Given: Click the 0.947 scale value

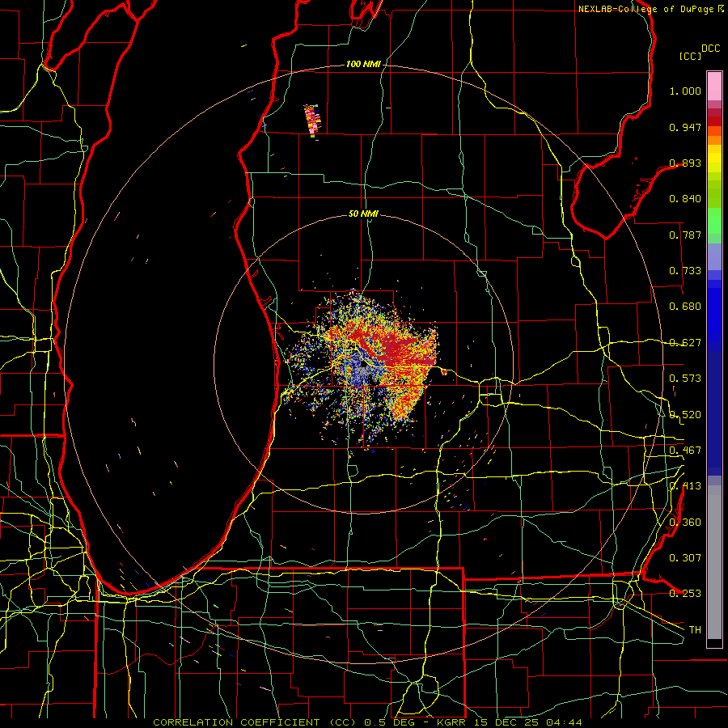Looking at the screenshot, I should [x=685, y=127].
